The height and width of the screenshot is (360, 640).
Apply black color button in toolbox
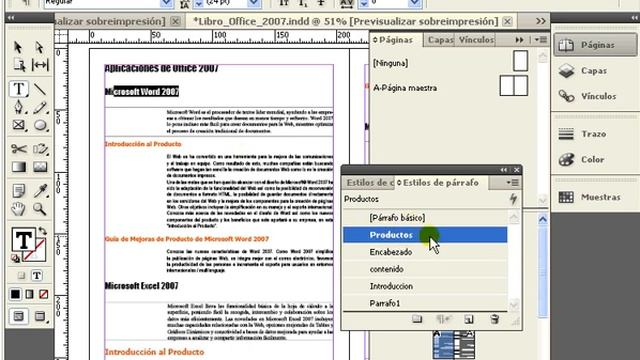[x=16, y=294]
